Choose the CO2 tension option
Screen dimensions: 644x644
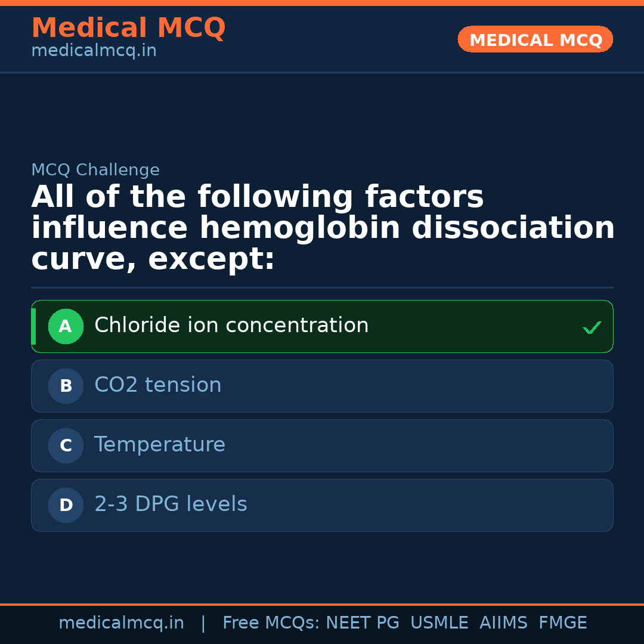pyautogui.click(x=158, y=385)
